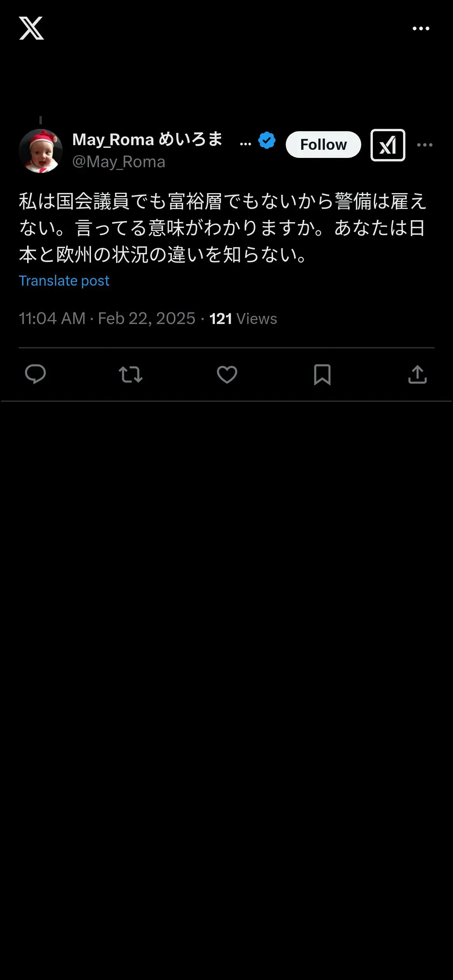The height and width of the screenshot is (980, 453).
Task: Toggle the bookmark icon for this post
Action: point(322,375)
